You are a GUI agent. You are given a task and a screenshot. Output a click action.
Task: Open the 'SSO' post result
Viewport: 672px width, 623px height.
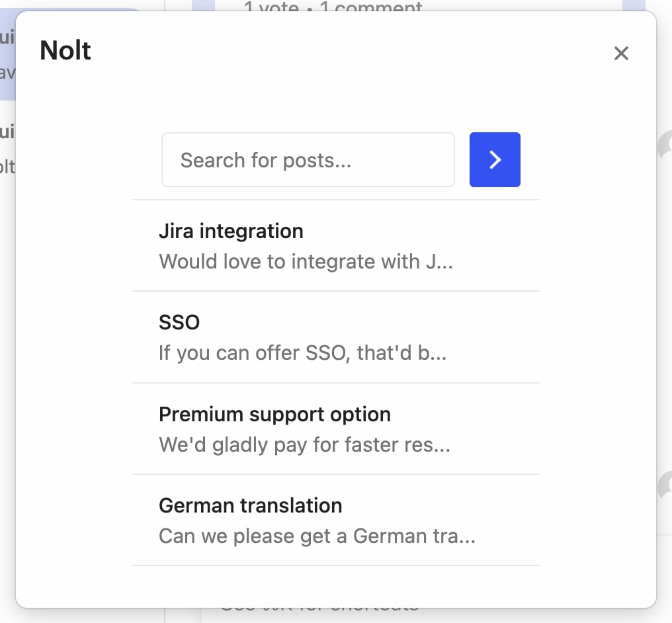point(179,322)
